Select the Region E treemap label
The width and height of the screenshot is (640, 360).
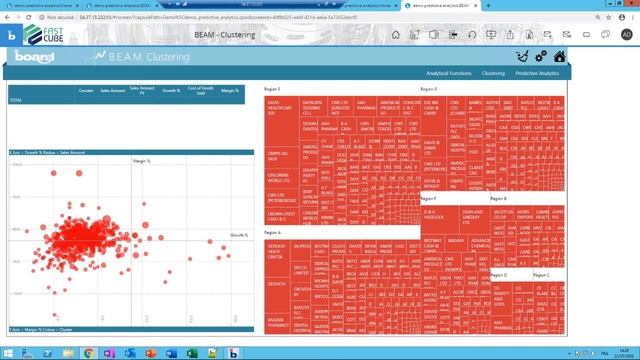click(272, 89)
